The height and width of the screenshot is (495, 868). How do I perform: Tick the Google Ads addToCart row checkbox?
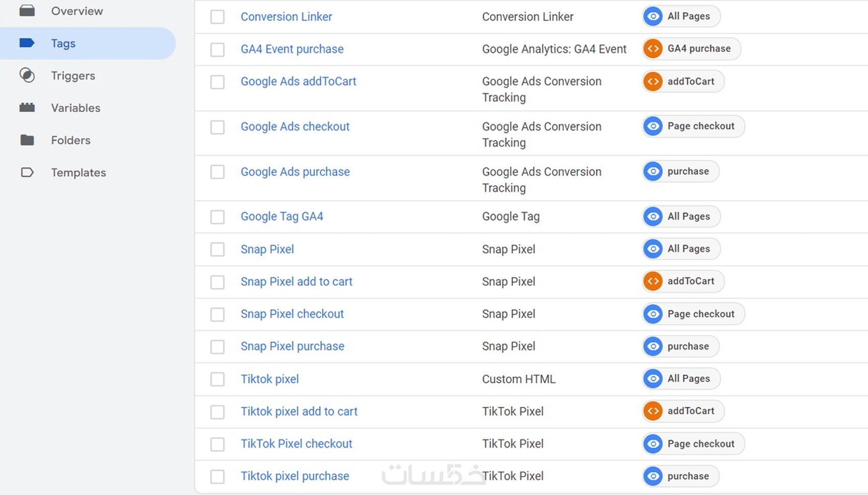tap(218, 82)
